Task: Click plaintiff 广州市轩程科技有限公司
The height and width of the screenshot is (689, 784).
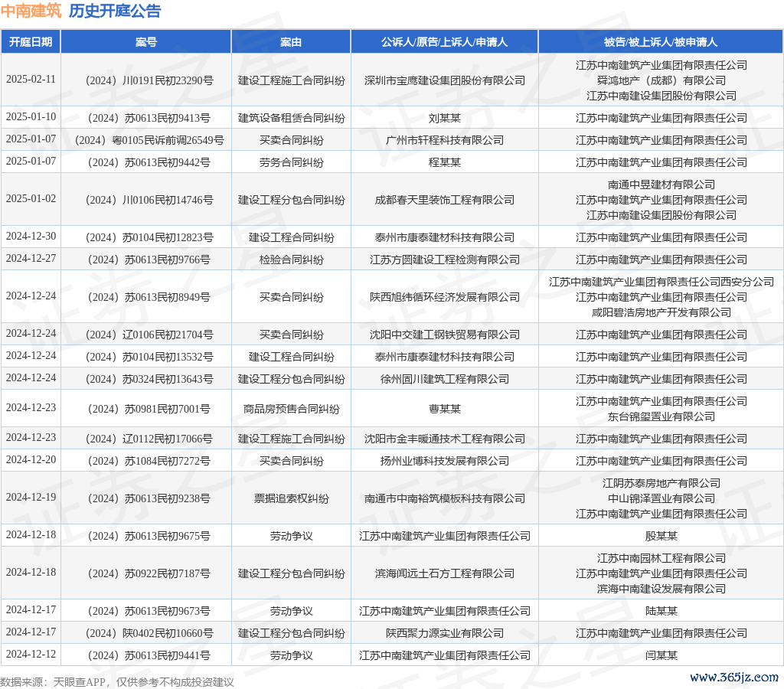Action: coord(445,140)
